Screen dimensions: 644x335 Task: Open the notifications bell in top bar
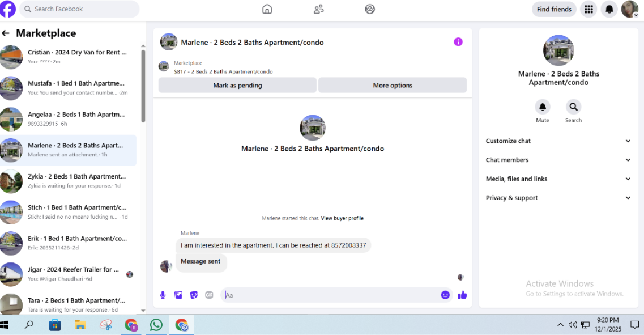pos(609,9)
